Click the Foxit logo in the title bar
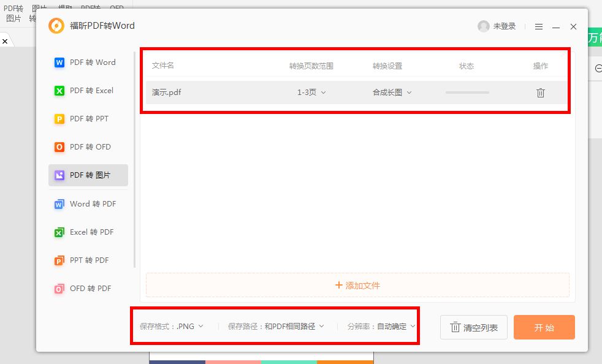Viewport: 602px width, 364px height. (x=56, y=26)
